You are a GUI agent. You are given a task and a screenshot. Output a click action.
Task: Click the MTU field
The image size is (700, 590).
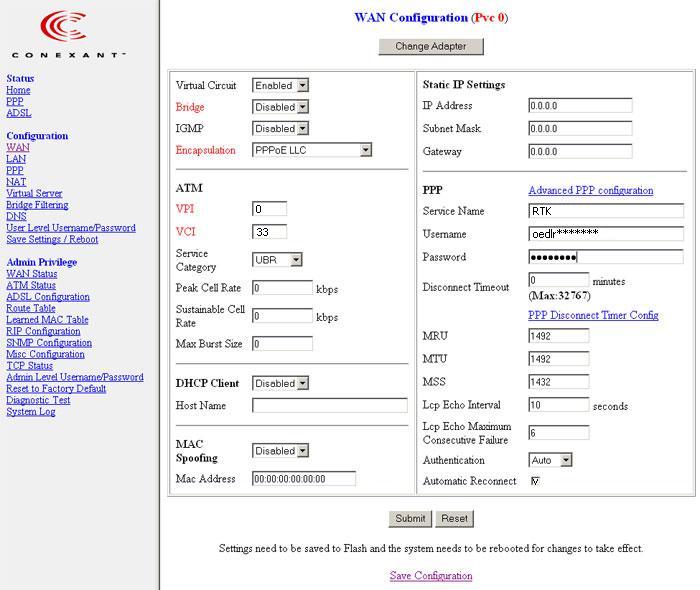pyautogui.click(x=558, y=359)
